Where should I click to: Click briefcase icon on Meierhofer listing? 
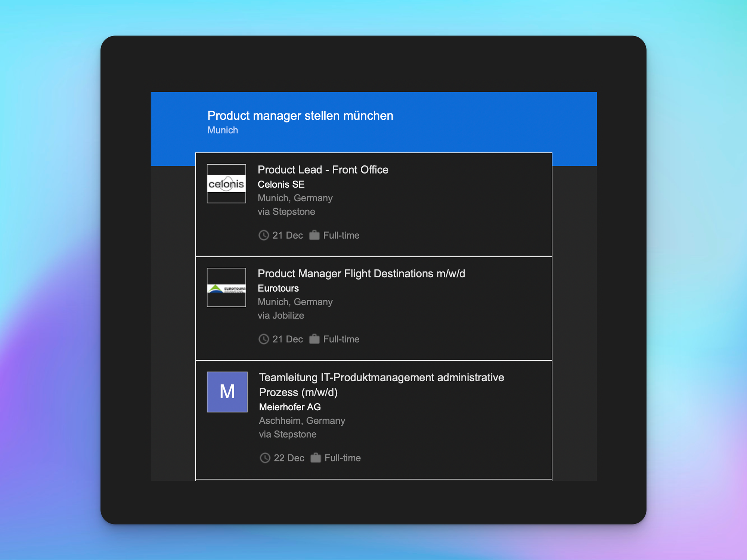tap(316, 458)
